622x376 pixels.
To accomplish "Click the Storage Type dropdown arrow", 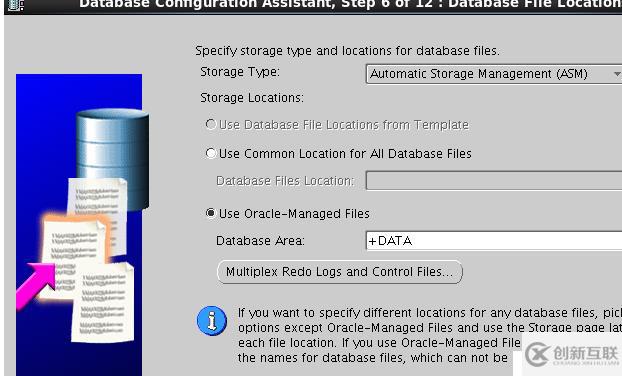I will [x=616, y=74].
